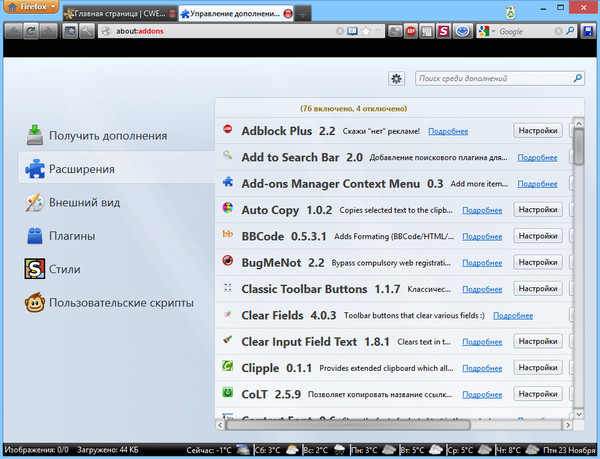This screenshot has width=600, height=459.
Task: Open the Google search engine dropdown
Action: click(486, 32)
